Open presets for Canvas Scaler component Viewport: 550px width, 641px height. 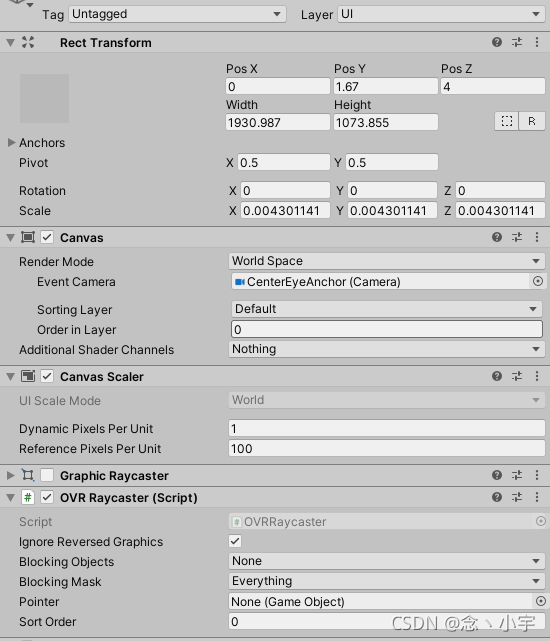517,376
